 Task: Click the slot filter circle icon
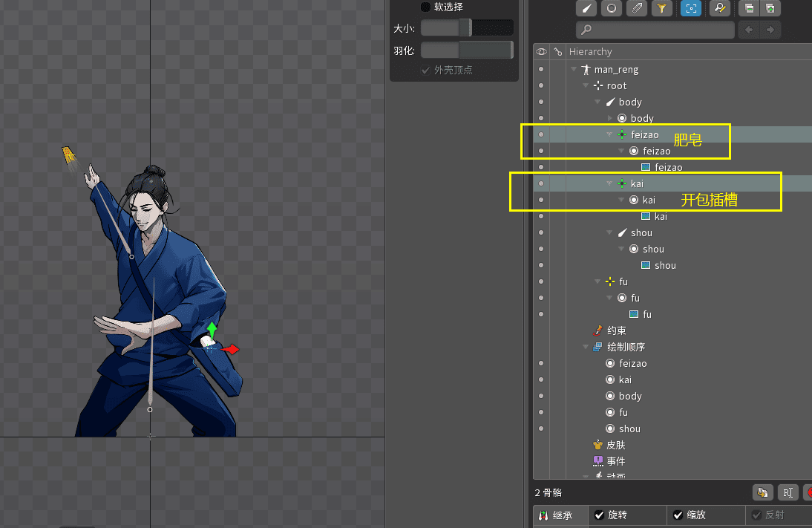pos(611,8)
